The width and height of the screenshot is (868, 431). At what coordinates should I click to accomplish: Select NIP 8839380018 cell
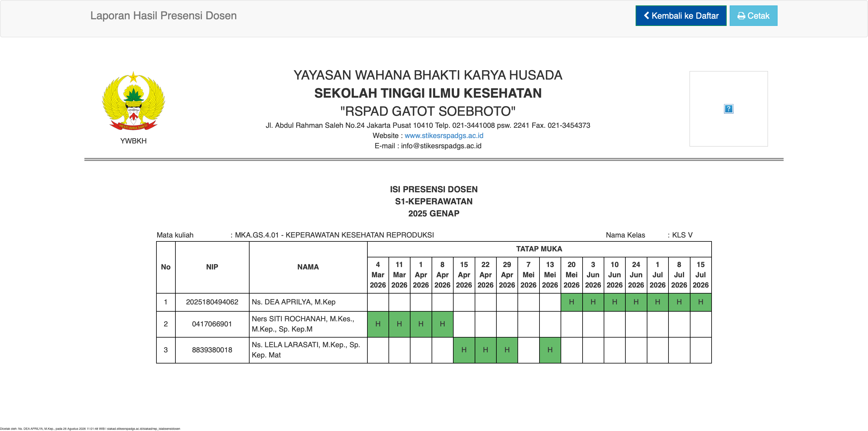[x=212, y=350]
